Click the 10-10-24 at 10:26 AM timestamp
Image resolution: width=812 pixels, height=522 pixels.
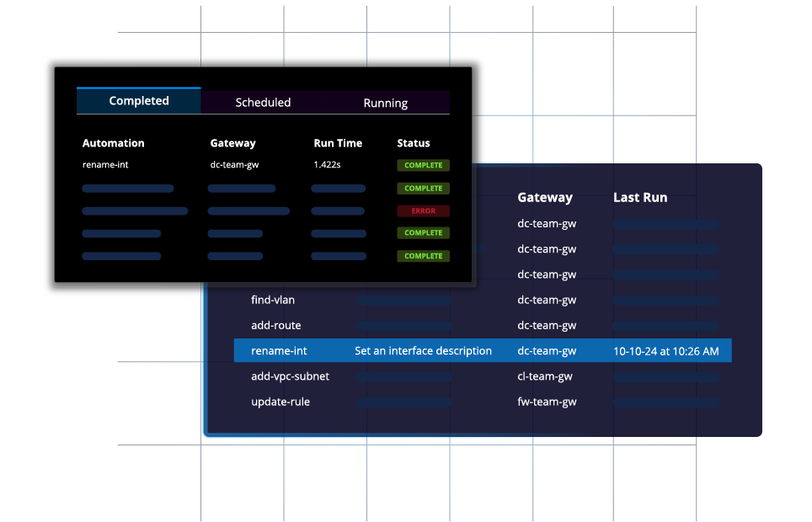click(665, 351)
